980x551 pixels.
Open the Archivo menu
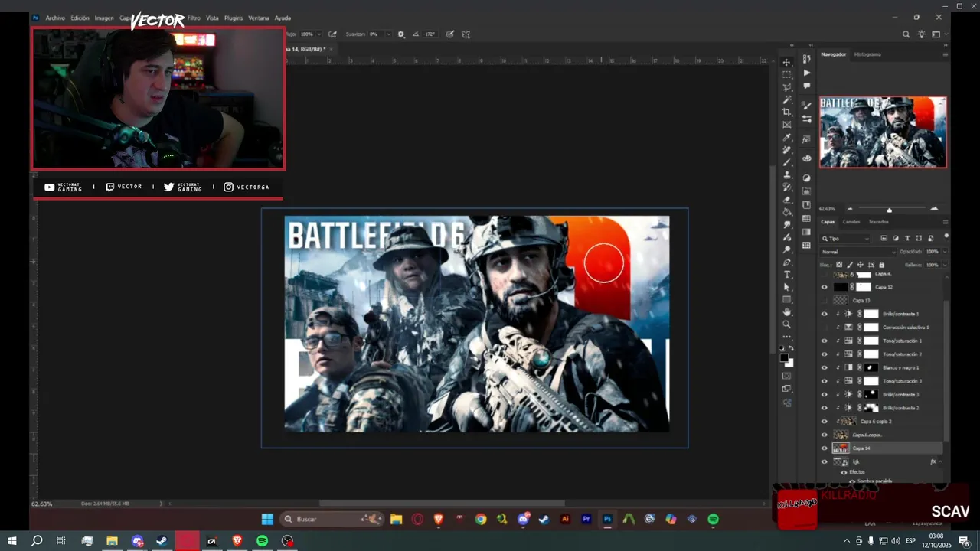[x=55, y=18]
